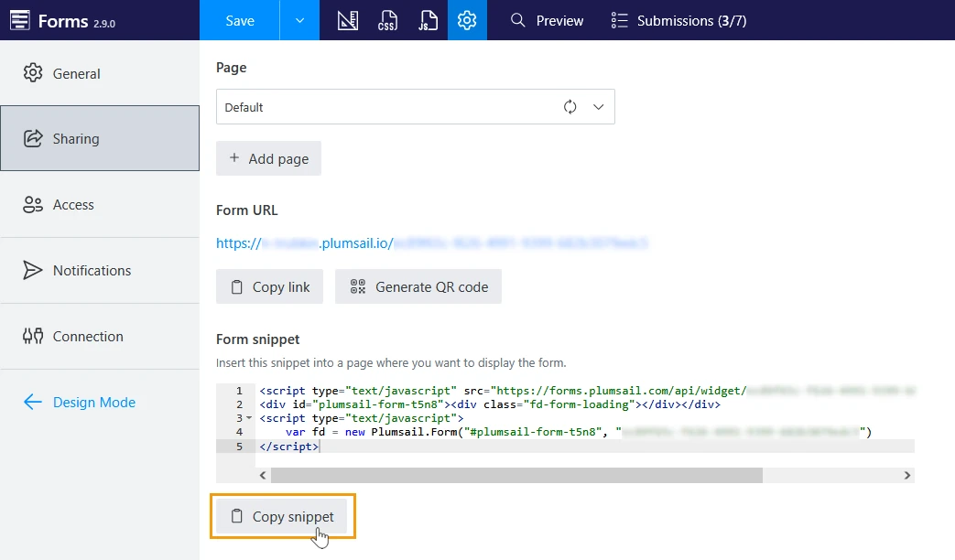Click the General gear icon in the sidebar
955x560 pixels.
pos(33,73)
